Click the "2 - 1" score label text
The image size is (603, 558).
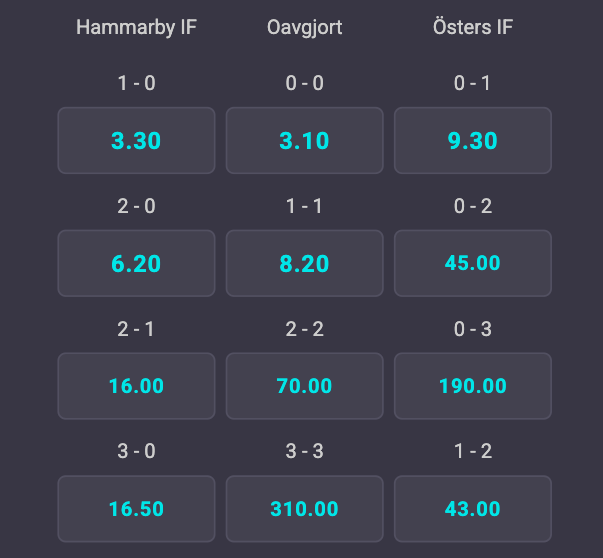click(x=136, y=328)
